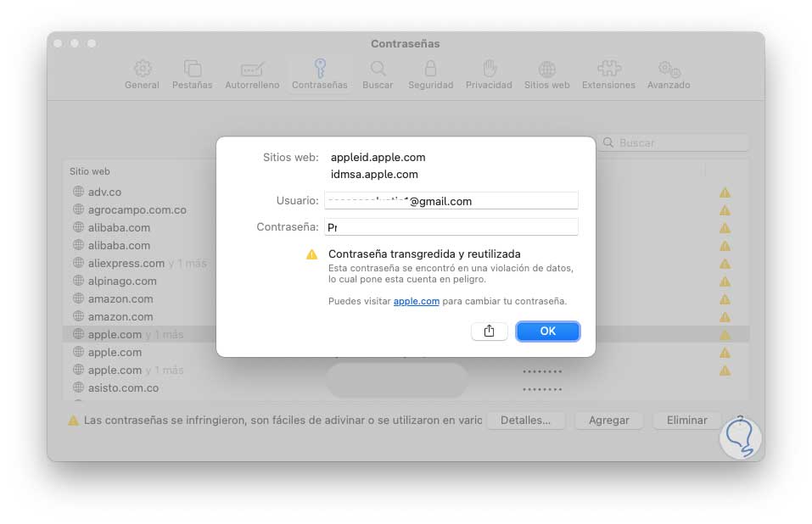812x524 pixels.
Task: Select the second alibaba.com row
Action: [406, 245]
